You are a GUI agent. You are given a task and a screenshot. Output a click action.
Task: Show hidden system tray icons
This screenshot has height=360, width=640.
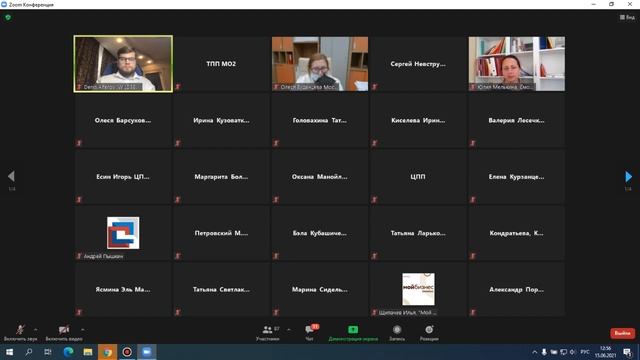535,352
